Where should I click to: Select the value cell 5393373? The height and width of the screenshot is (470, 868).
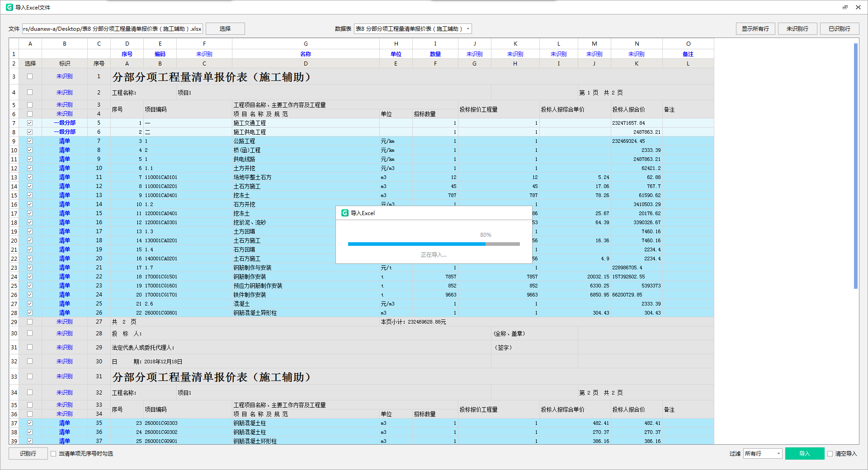tap(637, 286)
